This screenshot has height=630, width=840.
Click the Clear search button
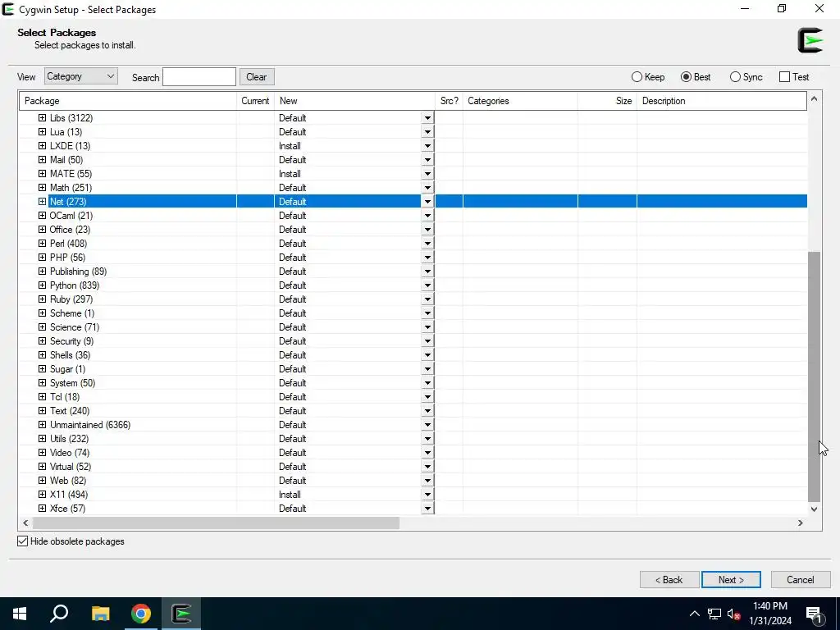257,76
